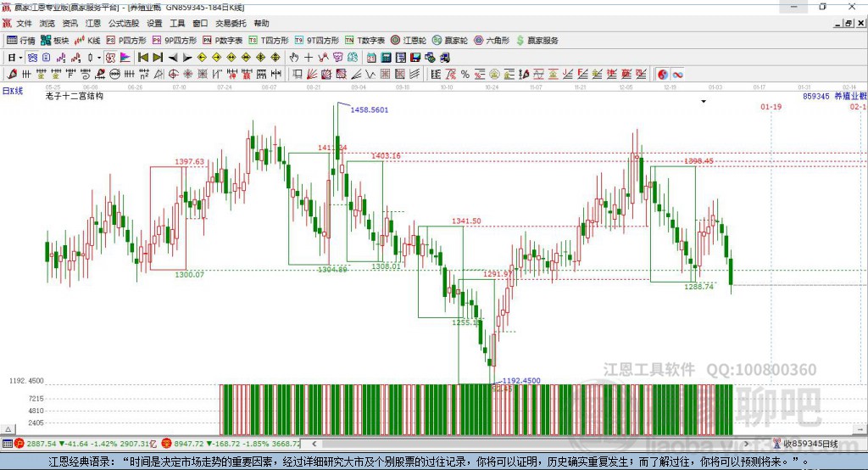Open the P数字表 tool
868x470 pixels.
pos(223,41)
